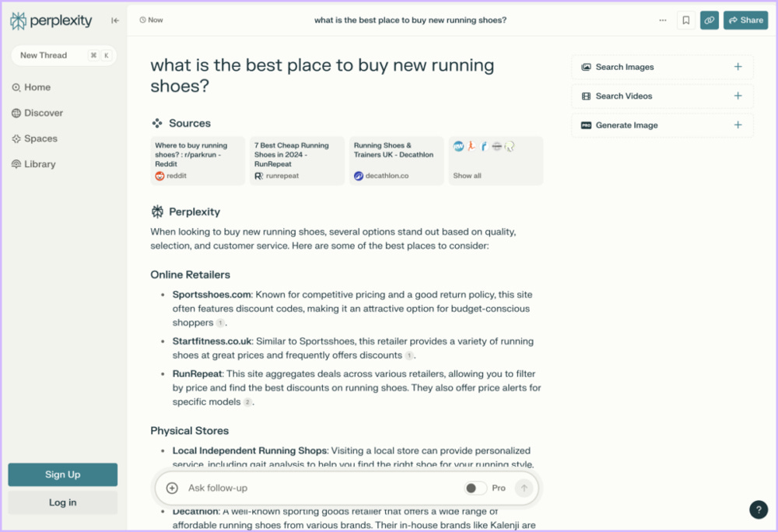Click the Perplexity answer heading icon
This screenshot has height=532, width=778.
pos(157,212)
